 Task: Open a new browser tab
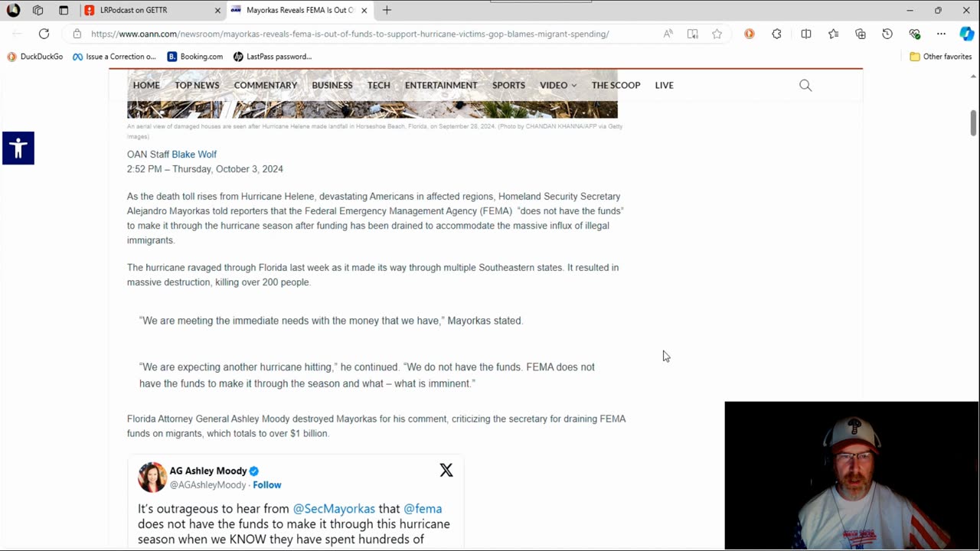387,10
